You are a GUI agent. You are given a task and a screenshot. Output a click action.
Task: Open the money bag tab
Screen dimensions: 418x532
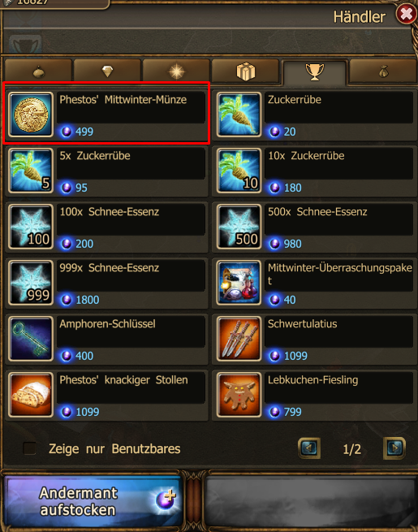coord(383,71)
